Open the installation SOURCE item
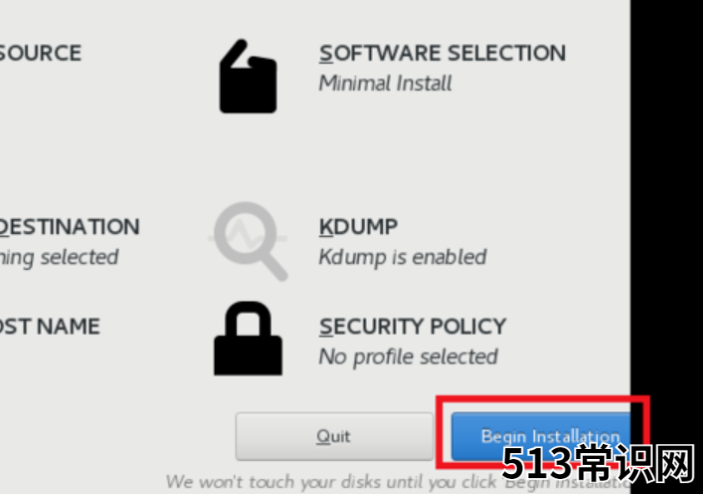The height and width of the screenshot is (494, 703). point(40,53)
